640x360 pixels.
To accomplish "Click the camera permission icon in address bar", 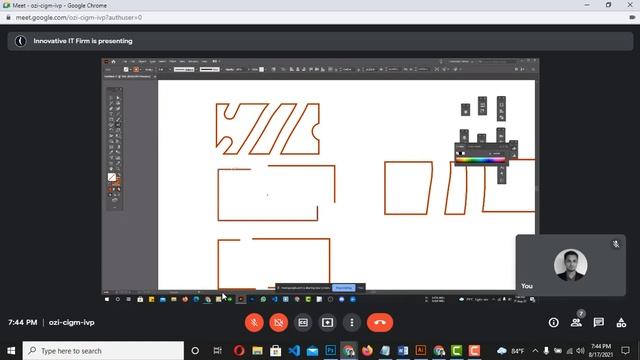I will pos(632,18).
